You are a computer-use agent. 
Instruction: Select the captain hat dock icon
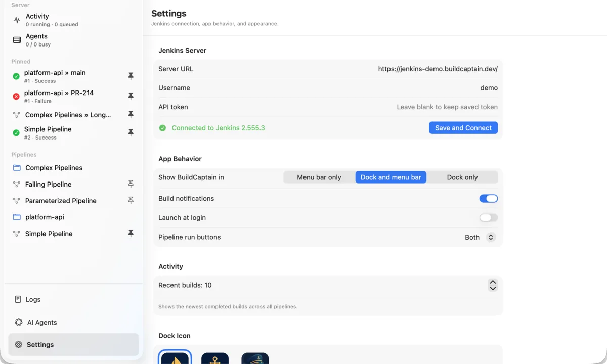pyautogui.click(x=255, y=358)
